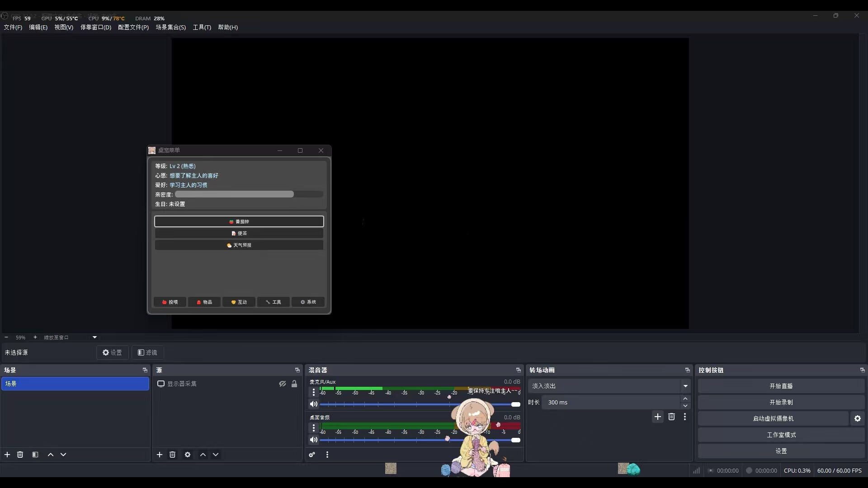Open properties gear for the 显示器采集 source

point(188,455)
